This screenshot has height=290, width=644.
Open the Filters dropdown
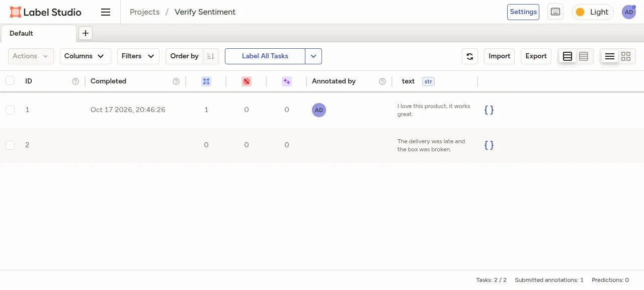[138, 56]
